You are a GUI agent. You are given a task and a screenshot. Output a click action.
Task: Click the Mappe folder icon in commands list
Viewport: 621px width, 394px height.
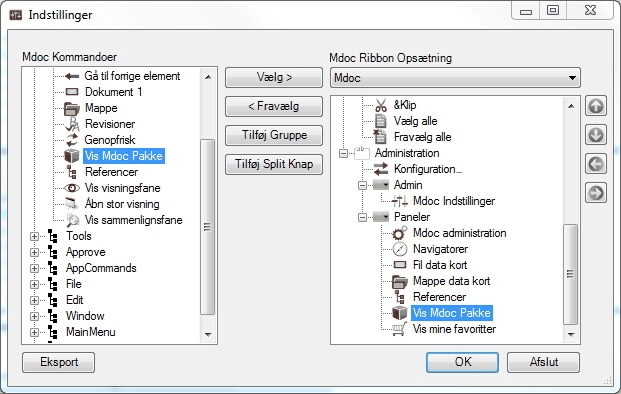pos(72,108)
